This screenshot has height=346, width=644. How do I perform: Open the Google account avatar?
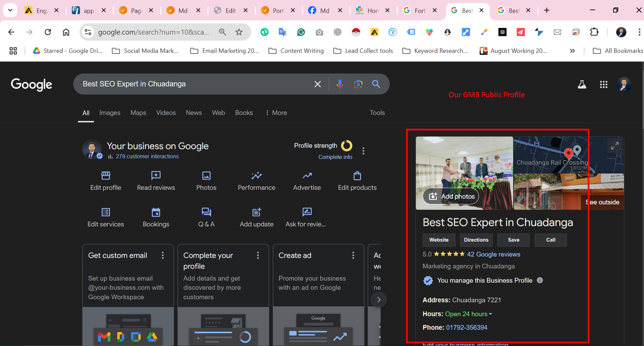coord(624,84)
